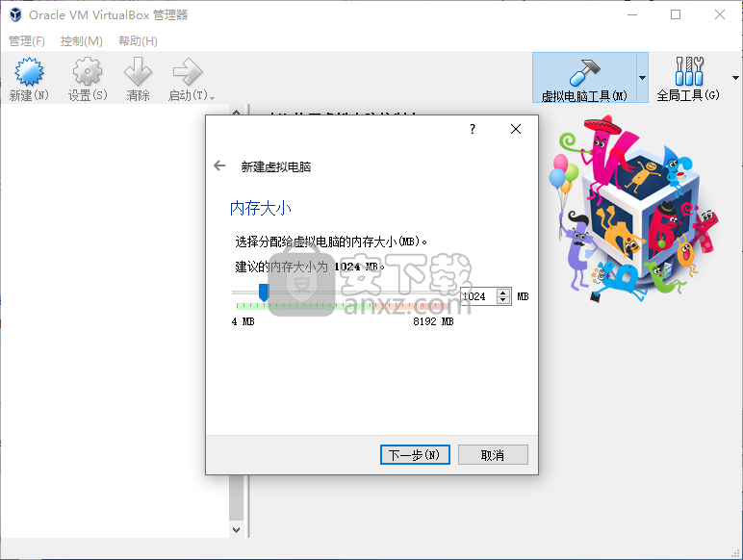The image size is (743, 560).
Task: Click the scrollbar down arrow in manager
Action: pyautogui.click(x=236, y=529)
